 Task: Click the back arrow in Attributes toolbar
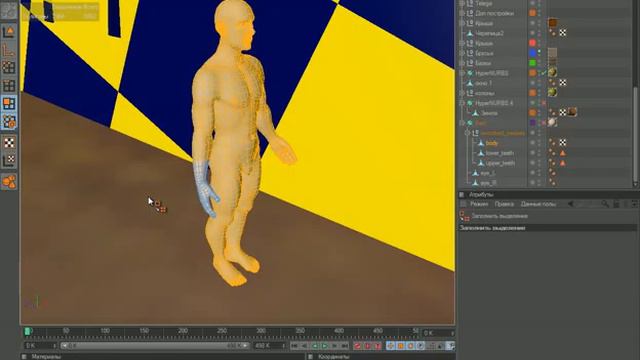[571, 204]
